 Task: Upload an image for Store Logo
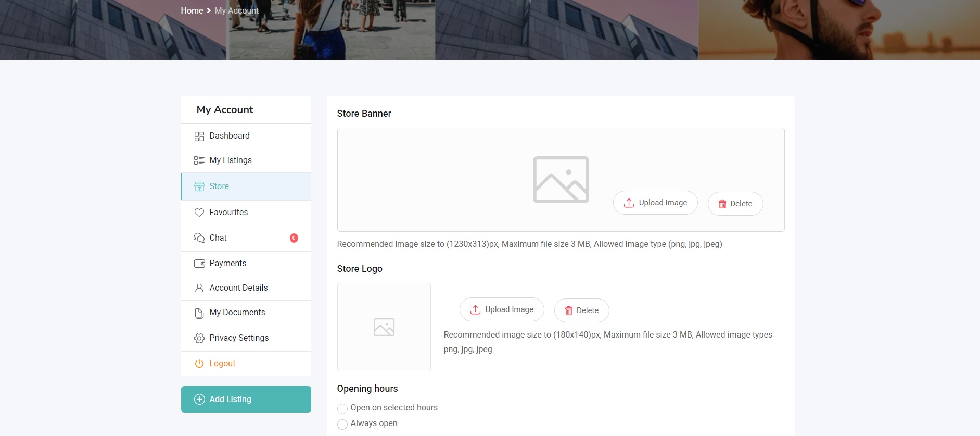502,309
